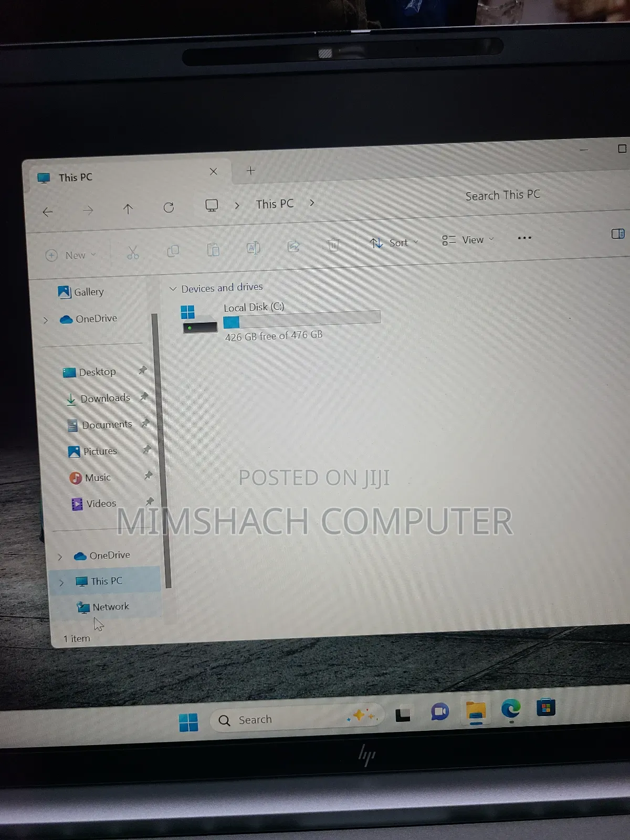Click the Share icon in toolbar

point(293,246)
